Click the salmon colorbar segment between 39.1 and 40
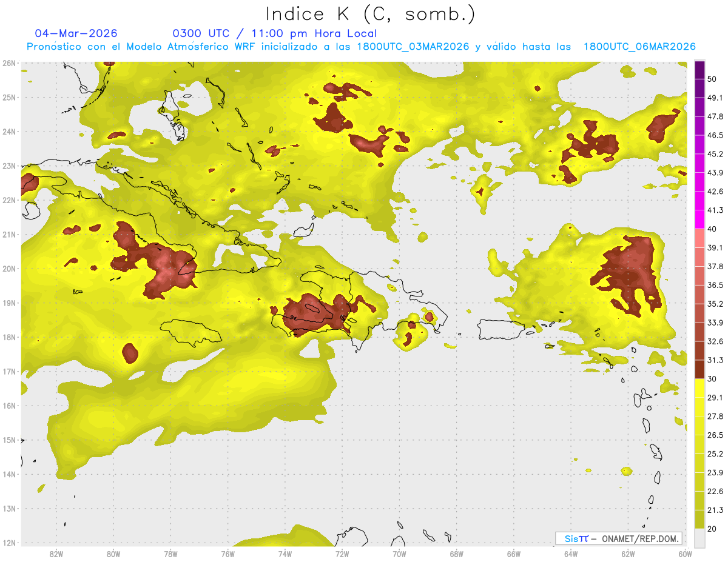The width and height of the screenshot is (728, 562). (x=699, y=238)
